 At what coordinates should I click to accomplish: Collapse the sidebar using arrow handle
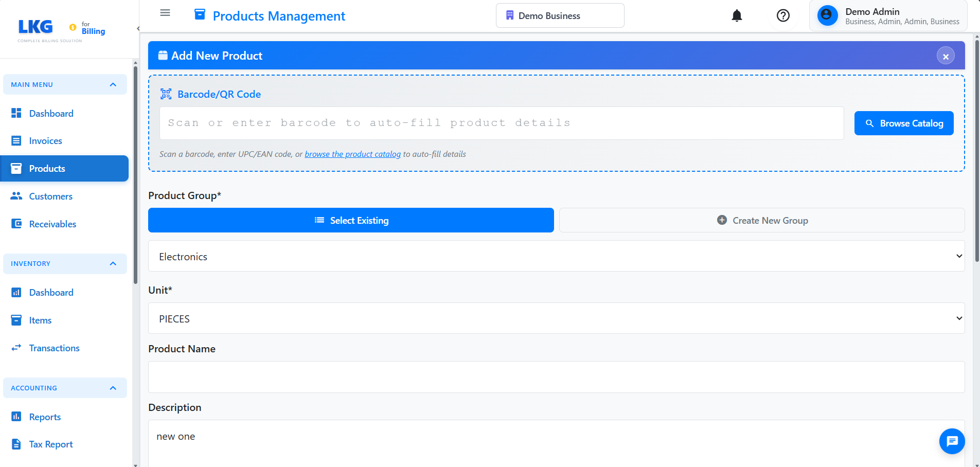(x=138, y=29)
